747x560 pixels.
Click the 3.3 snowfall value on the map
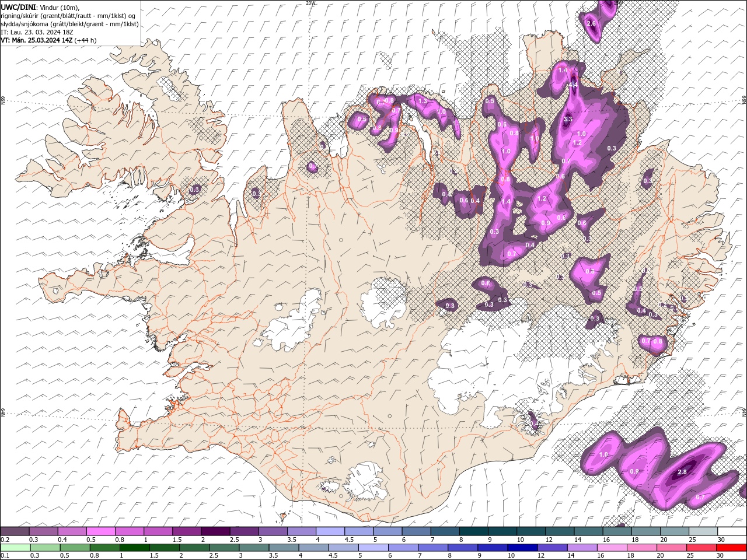[x=568, y=119]
